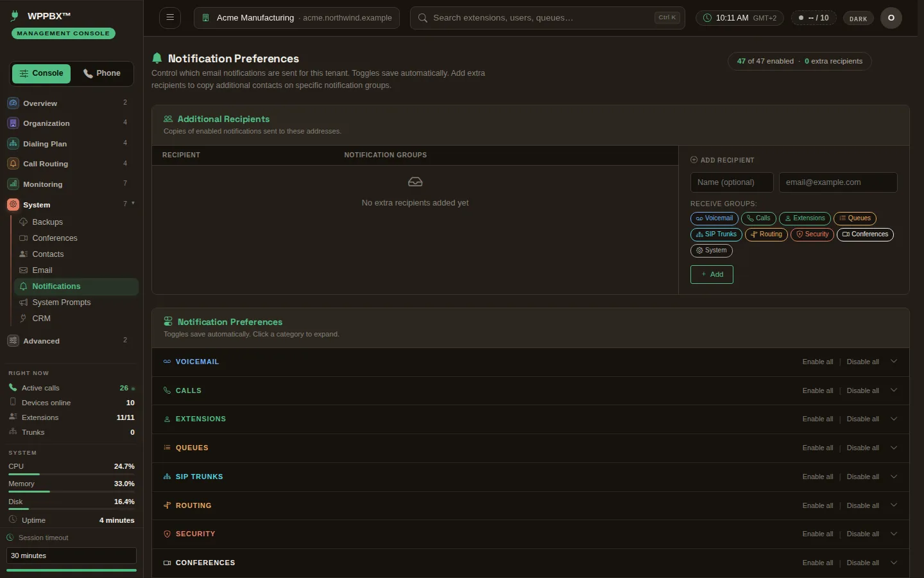Click the Queues list row icon
Viewport: 924px width, 578px height.
click(167, 448)
